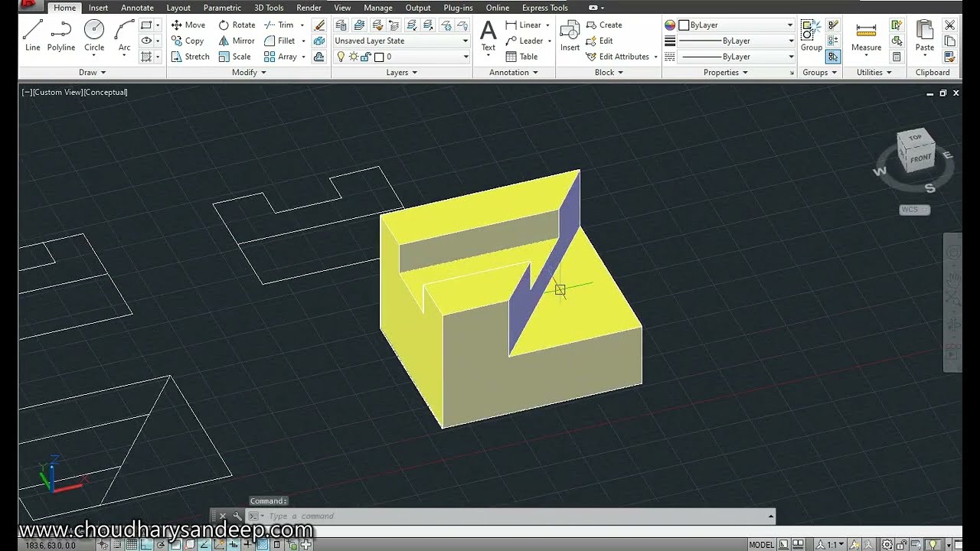The height and width of the screenshot is (551, 980).
Task: Click the Mirror tool
Action: (237, 41)
